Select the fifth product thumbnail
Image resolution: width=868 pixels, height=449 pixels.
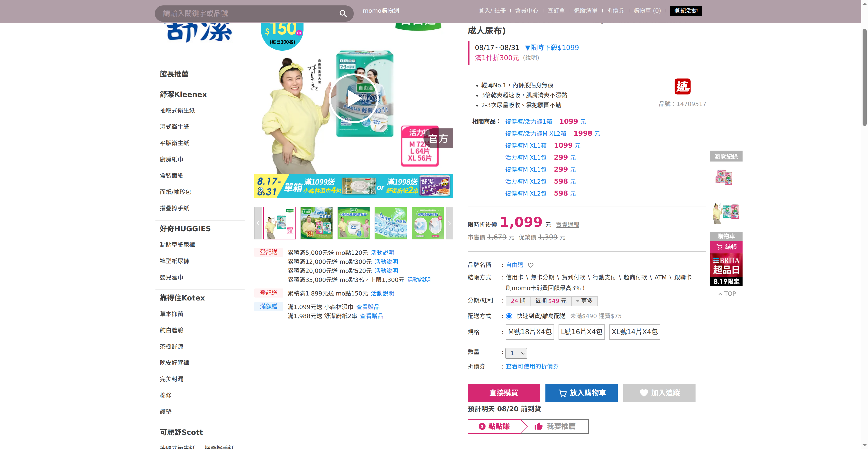(x=428, y=223)
